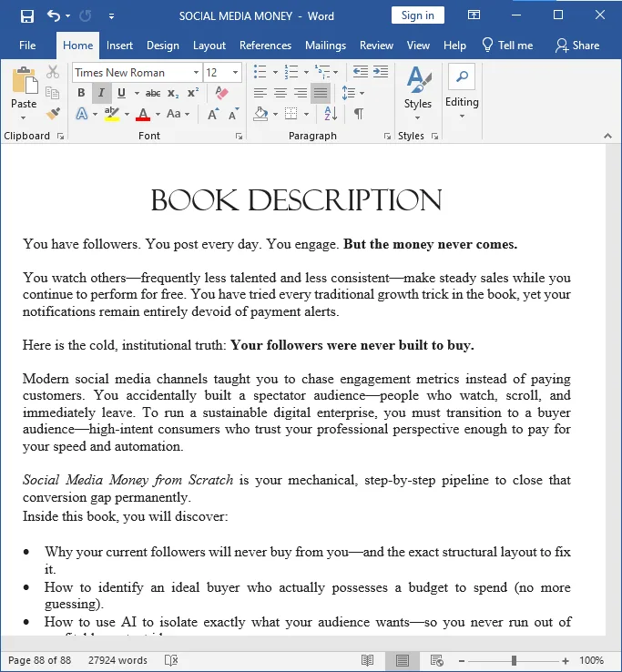Toggle Italic formatting button

coord(101,93)
